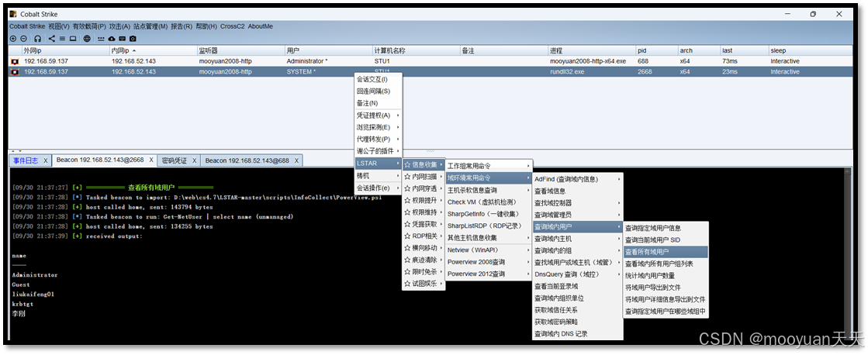Sort by the 进程 column header

591,51
